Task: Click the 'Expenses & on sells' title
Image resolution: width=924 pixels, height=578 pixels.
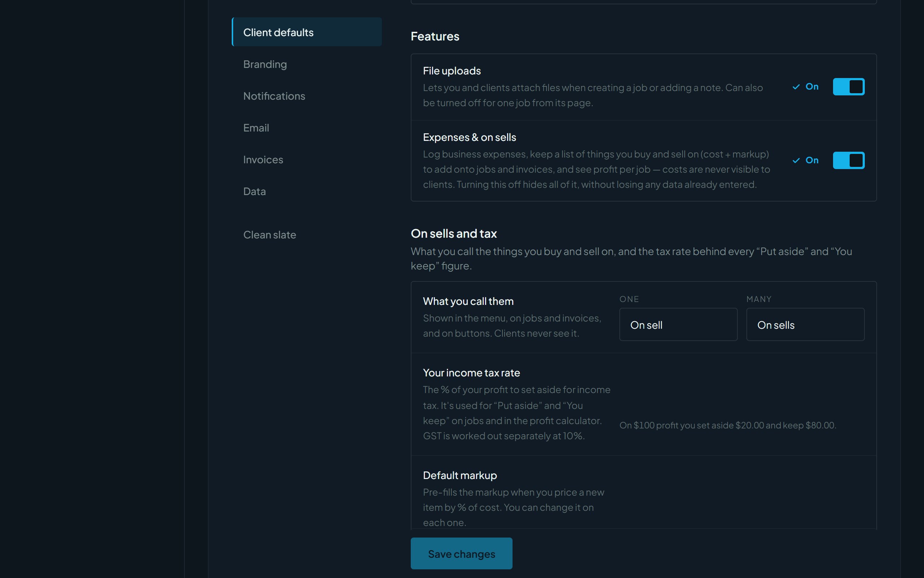Action: 469,137
